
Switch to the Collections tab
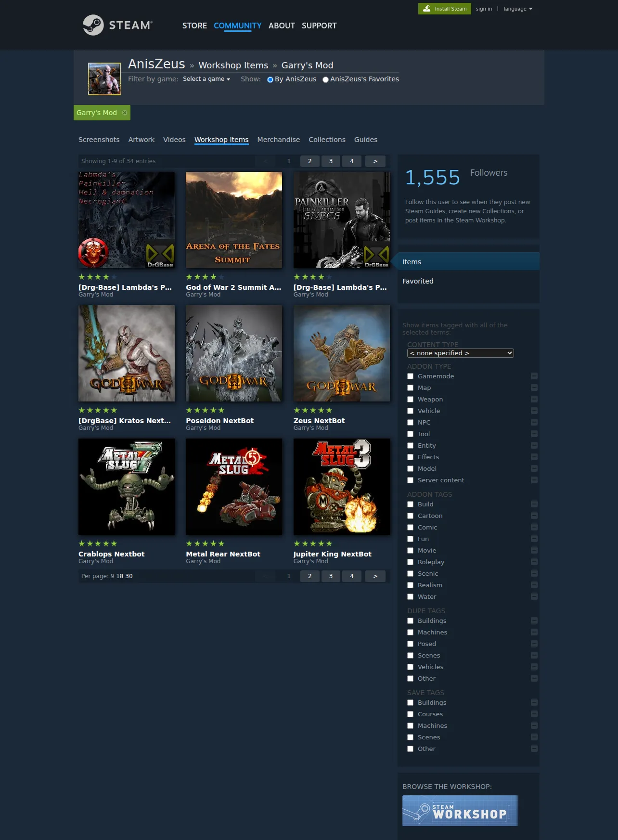327,140
